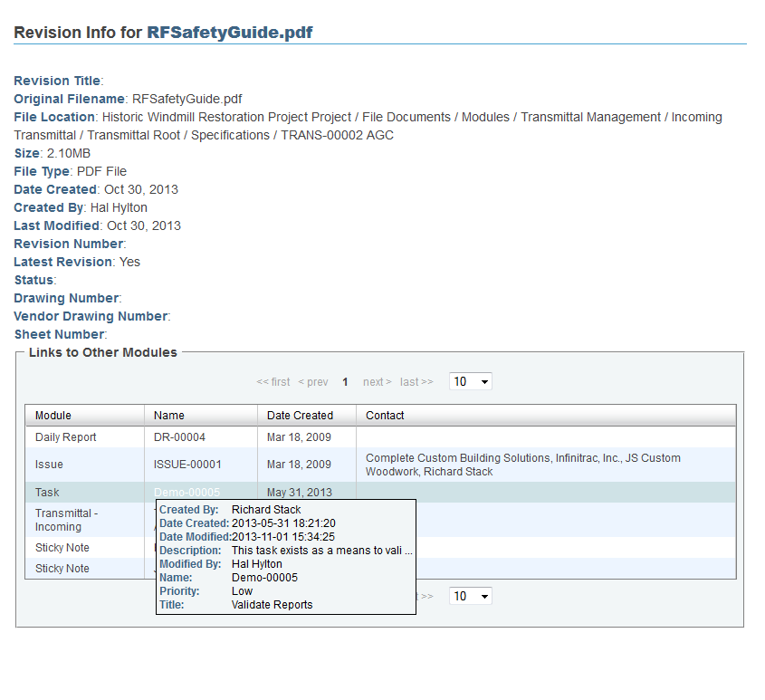Click the tooltip's Date Created value 2013-05-31 18:21:20

283,523
